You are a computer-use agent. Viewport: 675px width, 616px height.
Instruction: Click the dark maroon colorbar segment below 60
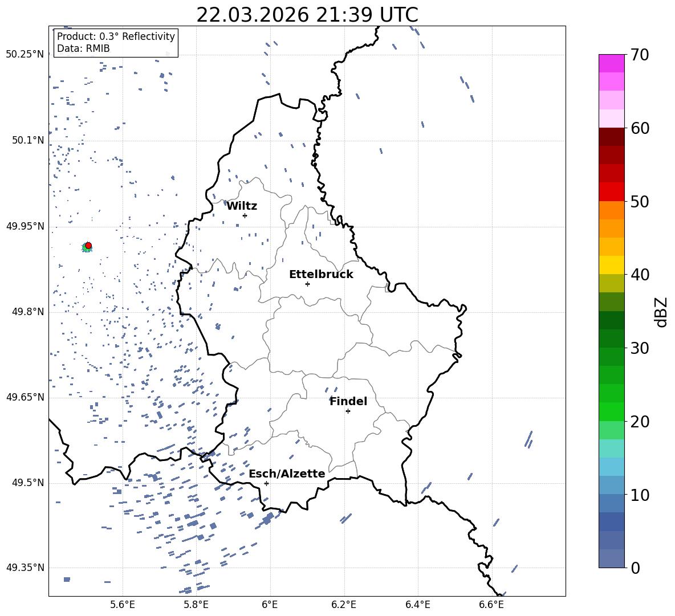(612, 137)
